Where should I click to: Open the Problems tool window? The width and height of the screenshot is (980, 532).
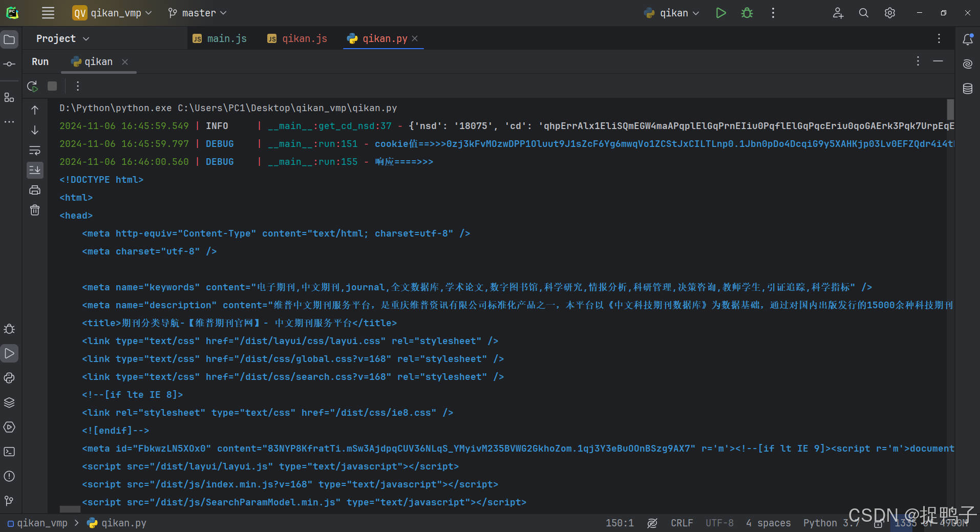click(9, 476)
